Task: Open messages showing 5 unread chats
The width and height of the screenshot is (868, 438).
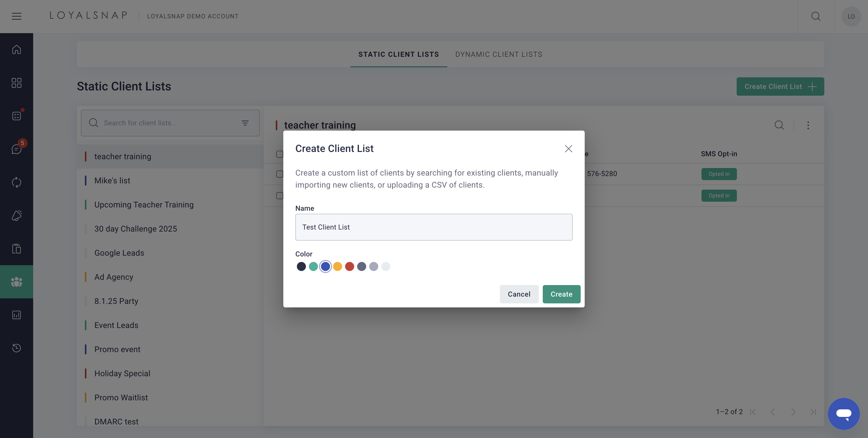Action: (x=16, y=149)
